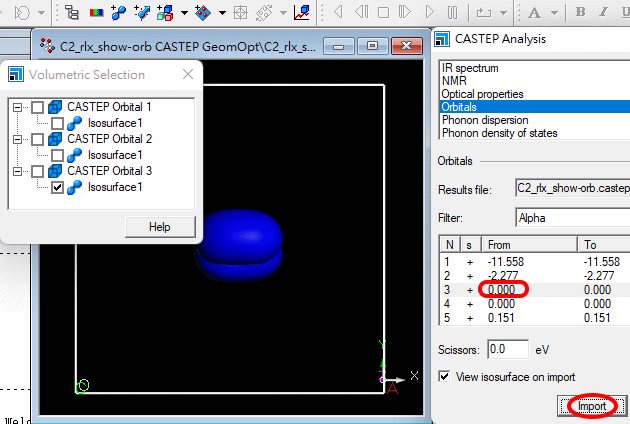Collapse the CASTEP Orbital 2 tree node

click(17, 139)
